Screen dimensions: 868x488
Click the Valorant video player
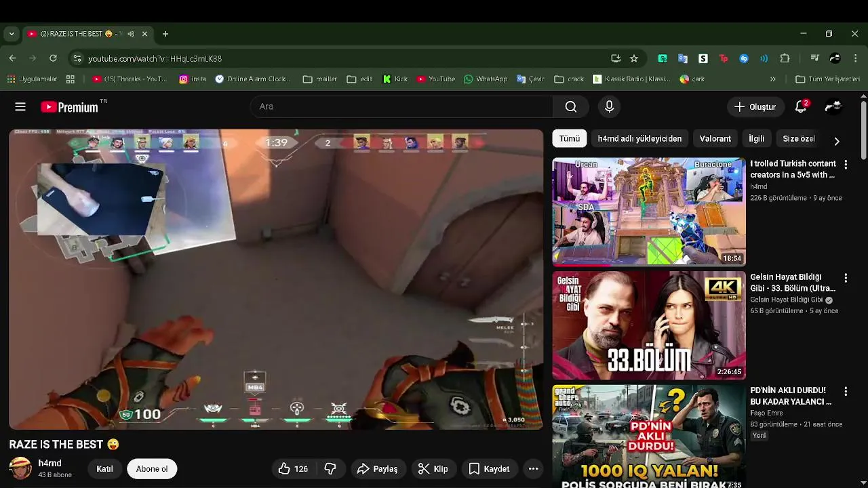tap(276, 279)
